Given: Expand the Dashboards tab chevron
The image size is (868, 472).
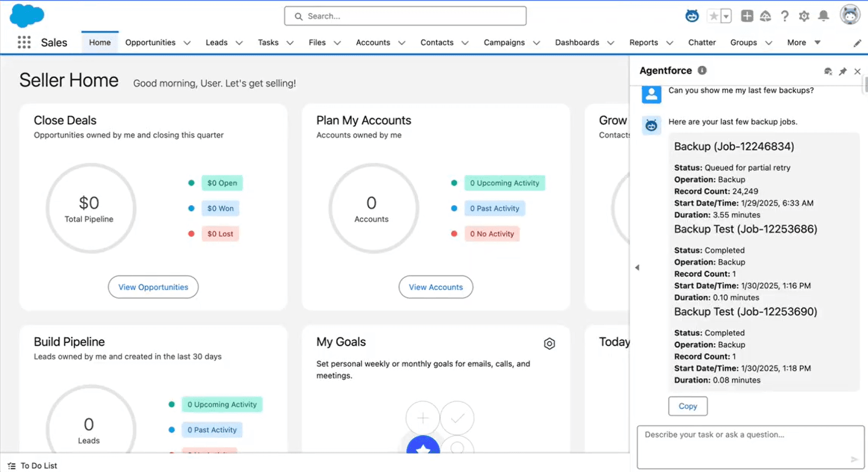Looking at the screenshot, I should 611,43.
